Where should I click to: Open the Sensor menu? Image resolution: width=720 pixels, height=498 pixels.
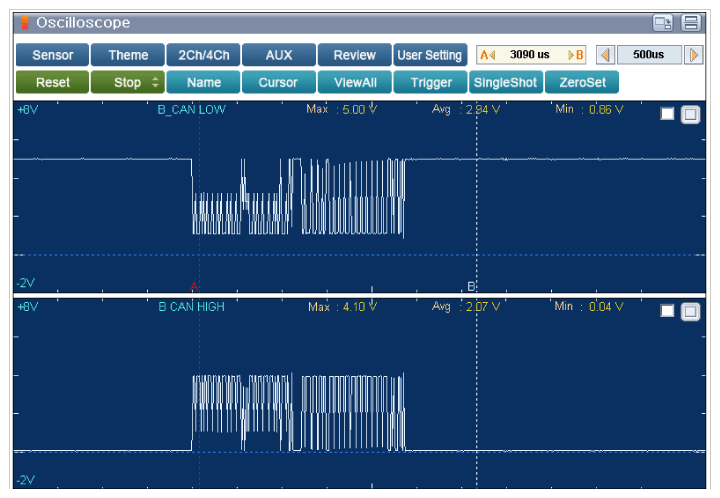point(52,55)
